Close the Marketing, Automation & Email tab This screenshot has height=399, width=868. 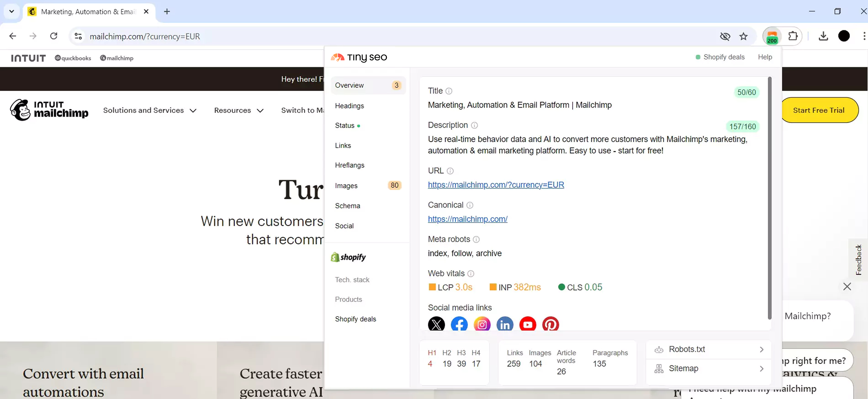(146, 11)
